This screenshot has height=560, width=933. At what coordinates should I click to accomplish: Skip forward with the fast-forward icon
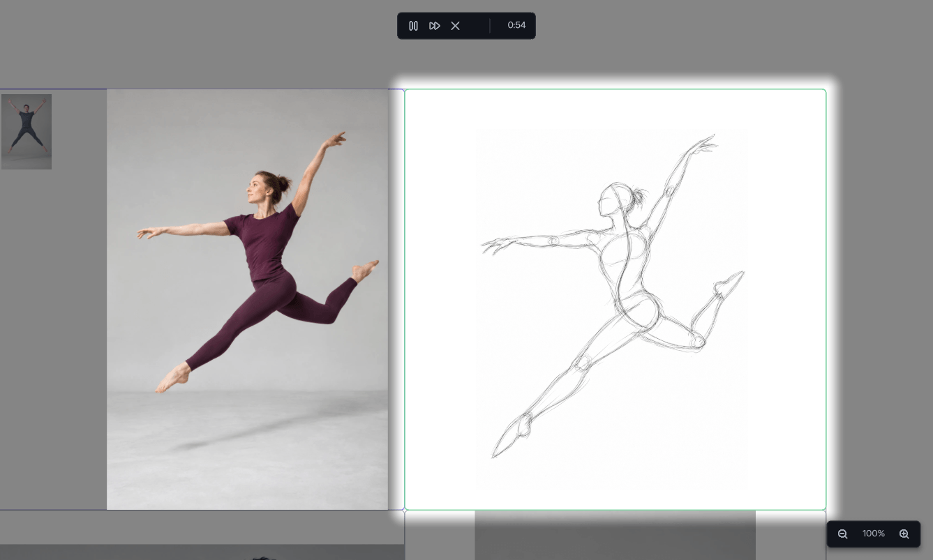coord(435,26)
